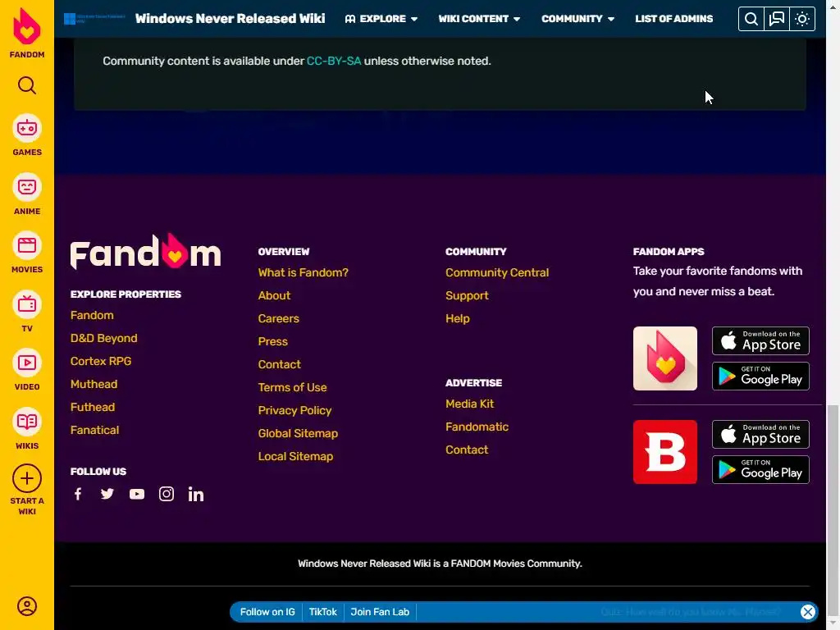Open the Careers link
This screenshot has height=630, width=840.
pyautogui.click(x=279, y=319)
